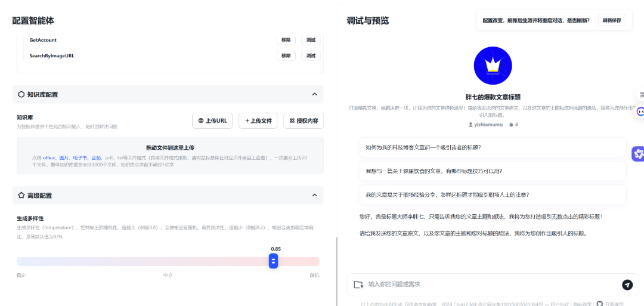Click the send arrow icon in chat input

[627, 285]
